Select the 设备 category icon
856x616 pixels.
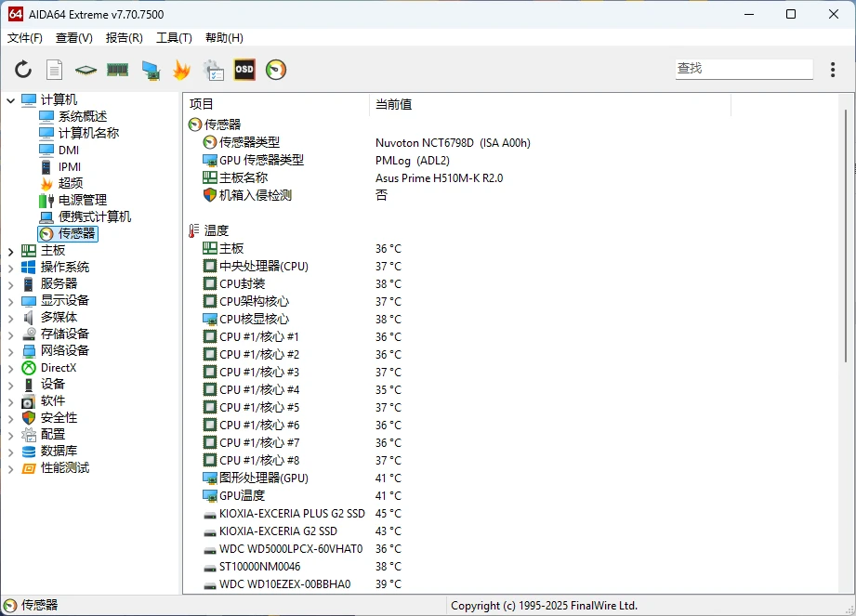click(29, 385)
